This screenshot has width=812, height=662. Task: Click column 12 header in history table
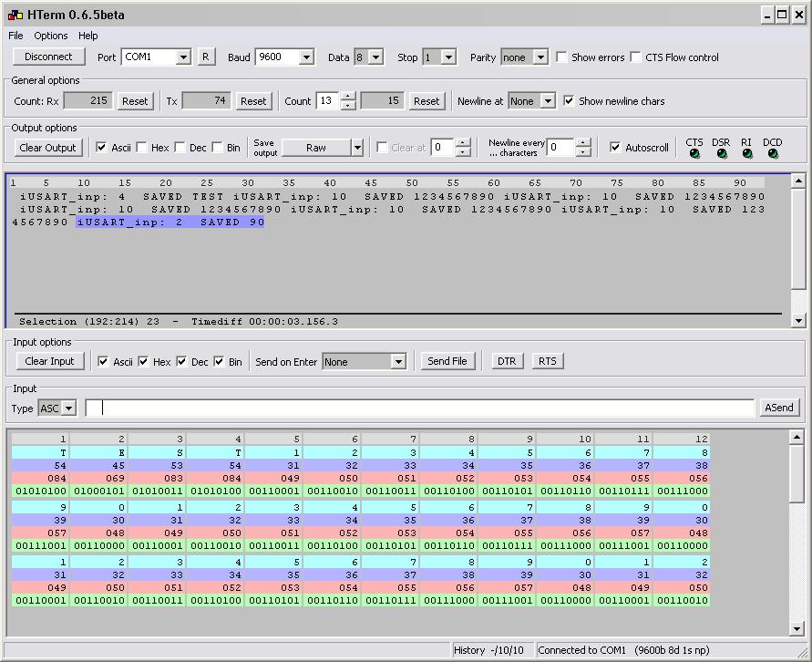click(x=681, y=439)
